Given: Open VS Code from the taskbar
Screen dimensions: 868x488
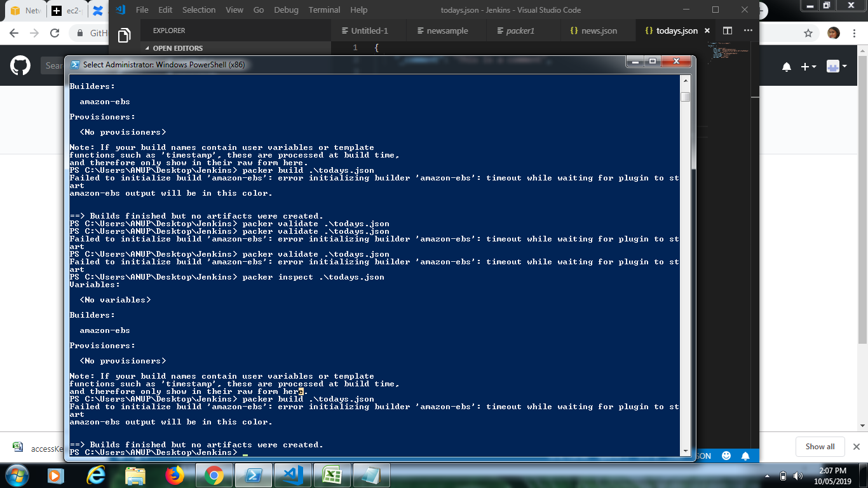Looking at the screenshot, I should pyautogui.click(x=293, y=475).
